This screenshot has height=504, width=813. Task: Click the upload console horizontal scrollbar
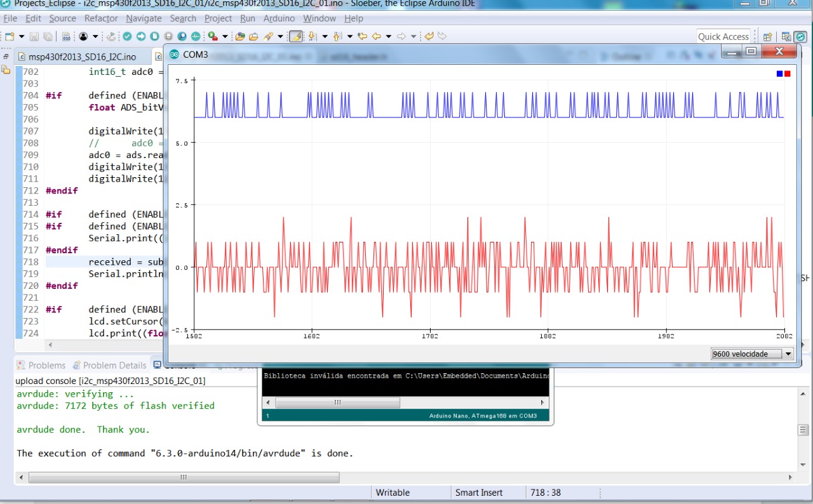point(184,477)
